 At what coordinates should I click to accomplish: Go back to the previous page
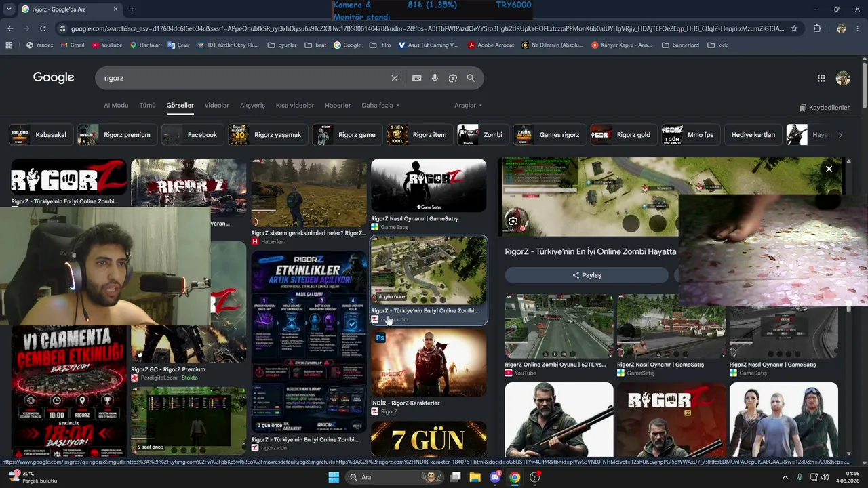coord(10,28)
